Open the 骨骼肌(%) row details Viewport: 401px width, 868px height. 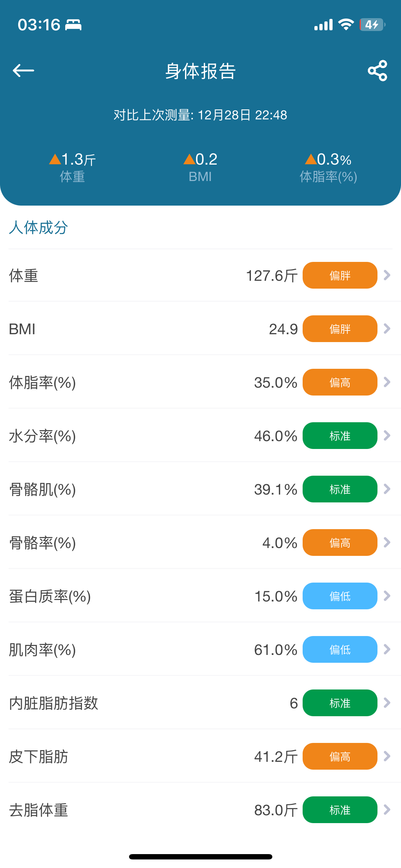(200, 489)
